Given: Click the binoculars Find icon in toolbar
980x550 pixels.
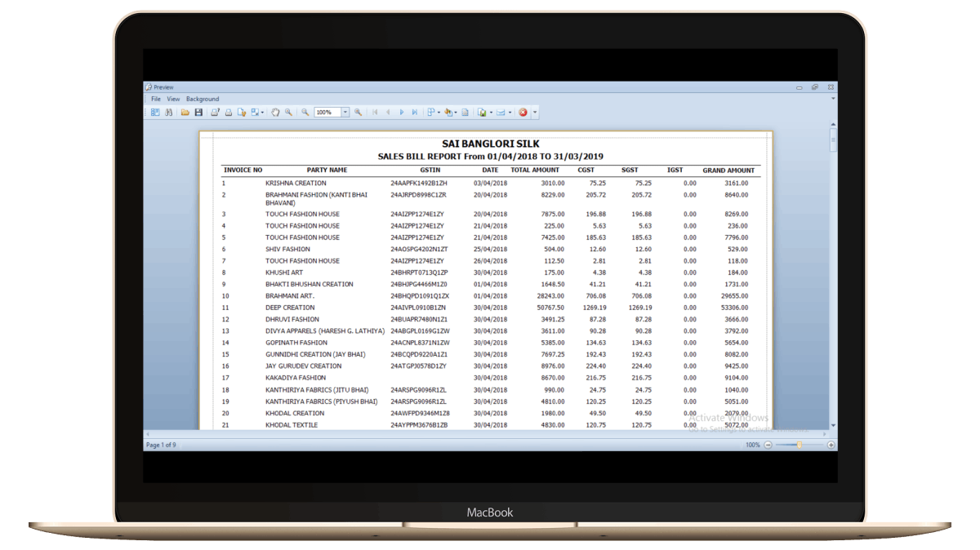Looking at the screenshot, I should [168, 112].
